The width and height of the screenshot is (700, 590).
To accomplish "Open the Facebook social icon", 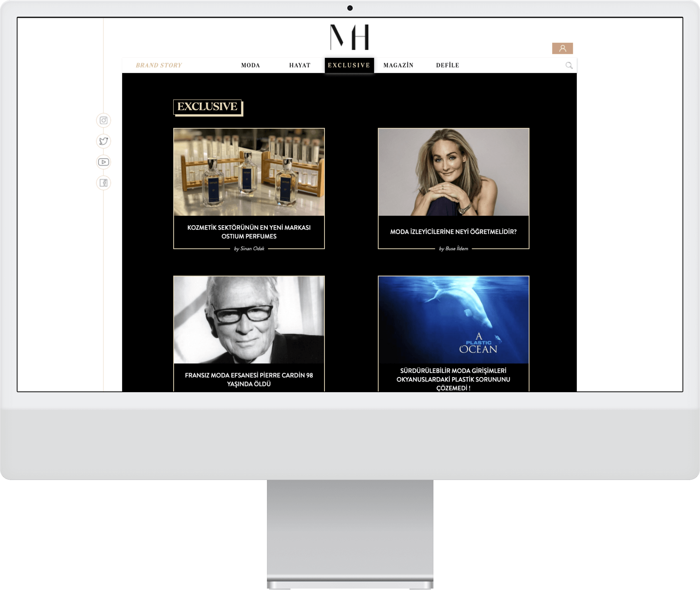I will (104, 183).
